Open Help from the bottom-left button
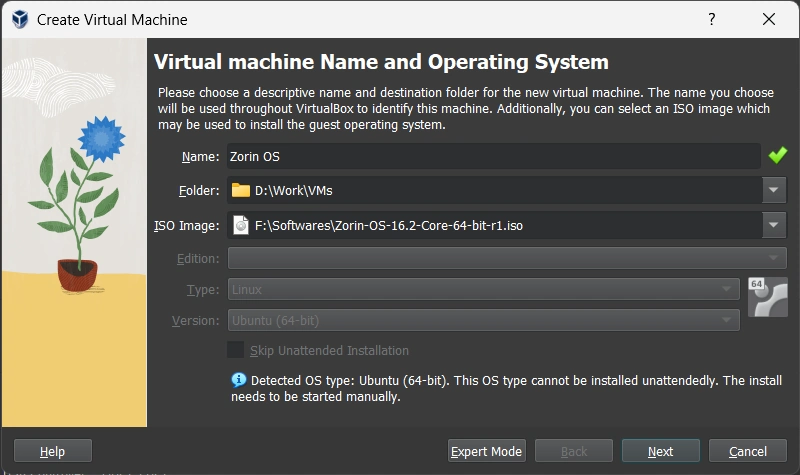800x475 pixels. pyautogui.click(x=52, y=451)
